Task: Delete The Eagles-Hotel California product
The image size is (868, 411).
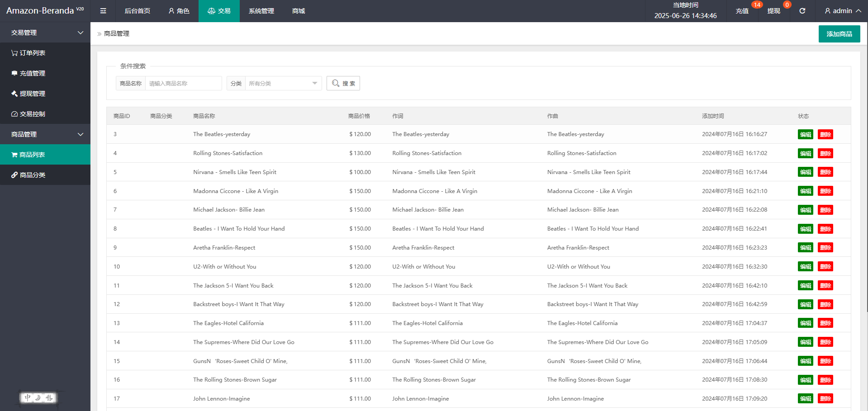Action: point(825,323)
